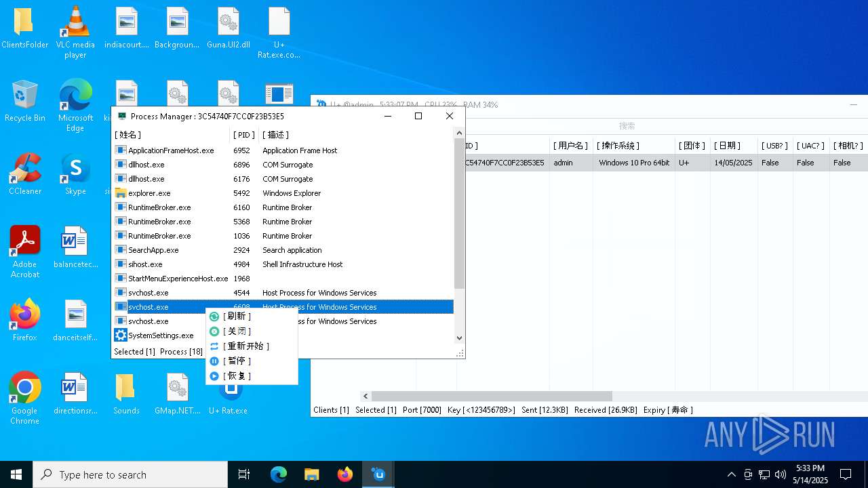
Task: Select StartMenuExperienceHost.exe process row
Action: [283, 279]
